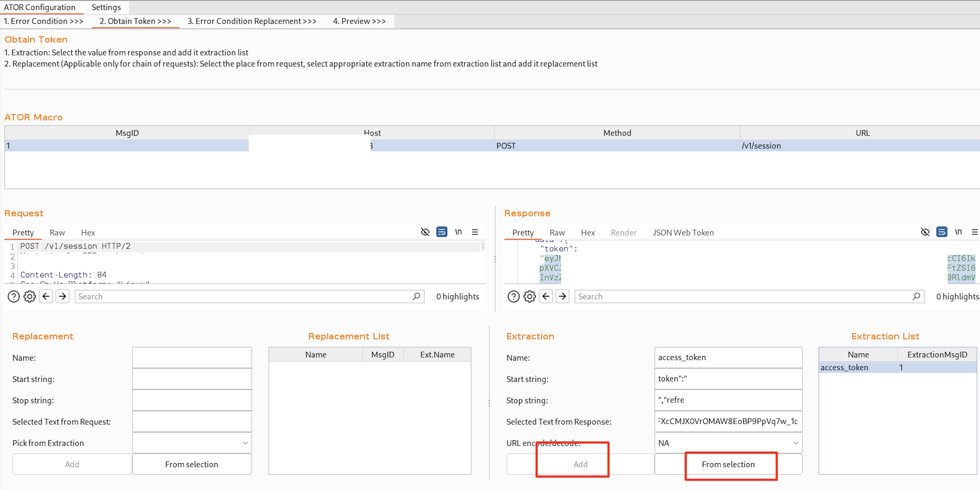Switch to Error Condition Replacement tab

click(x=251, y=21)
